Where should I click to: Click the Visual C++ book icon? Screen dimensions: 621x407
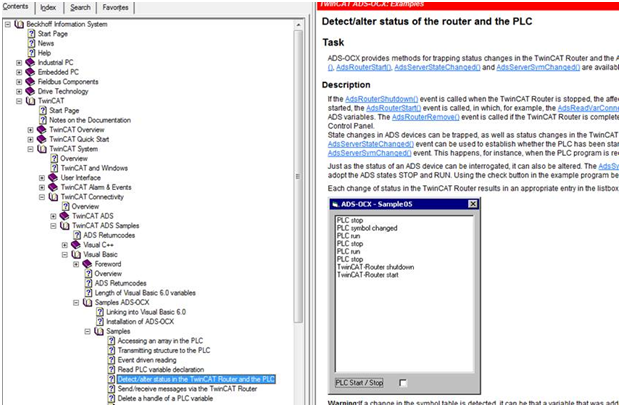[76, 245]
